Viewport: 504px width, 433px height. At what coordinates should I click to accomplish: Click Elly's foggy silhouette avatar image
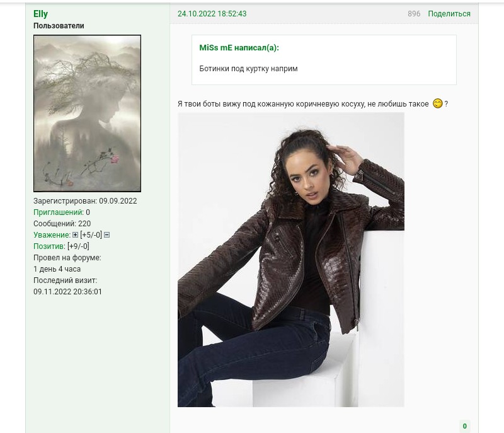tap(87, 113)
